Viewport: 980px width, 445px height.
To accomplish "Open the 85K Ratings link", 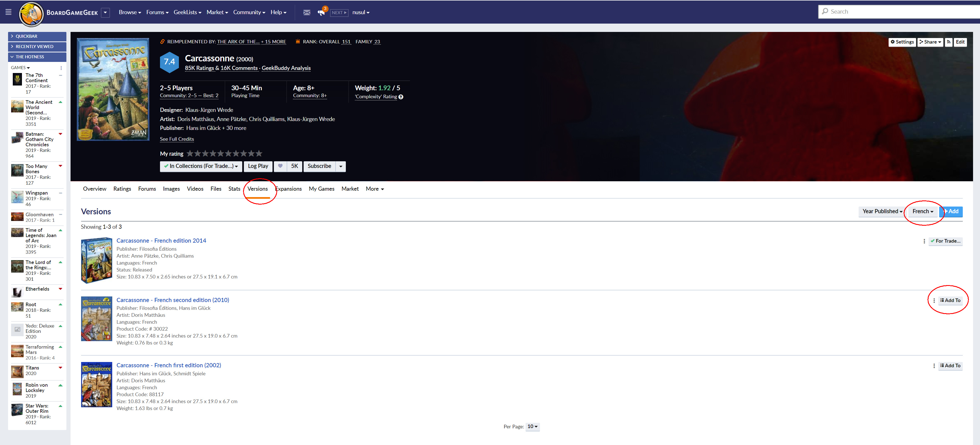I will coord(199,68).
